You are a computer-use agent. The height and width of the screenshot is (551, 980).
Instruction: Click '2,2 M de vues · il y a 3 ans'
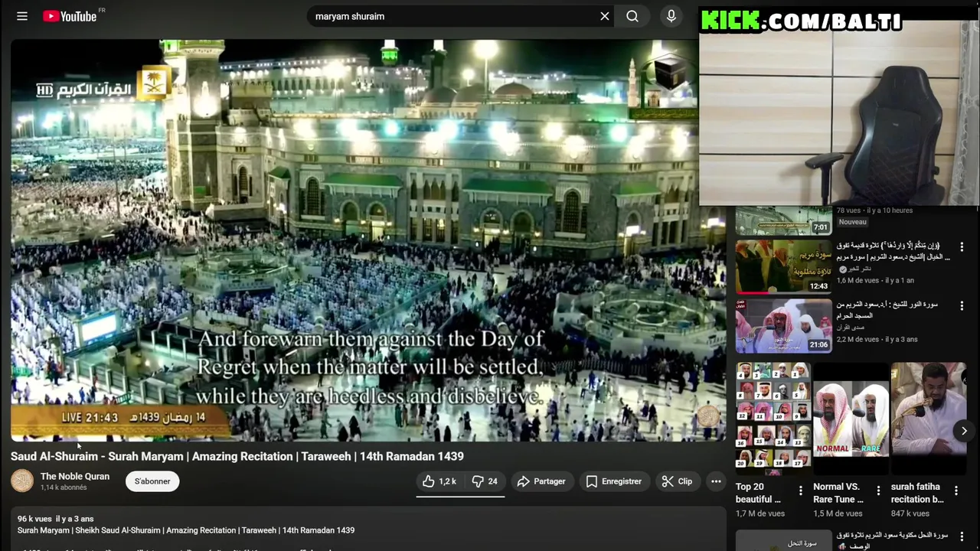(877, 339)
